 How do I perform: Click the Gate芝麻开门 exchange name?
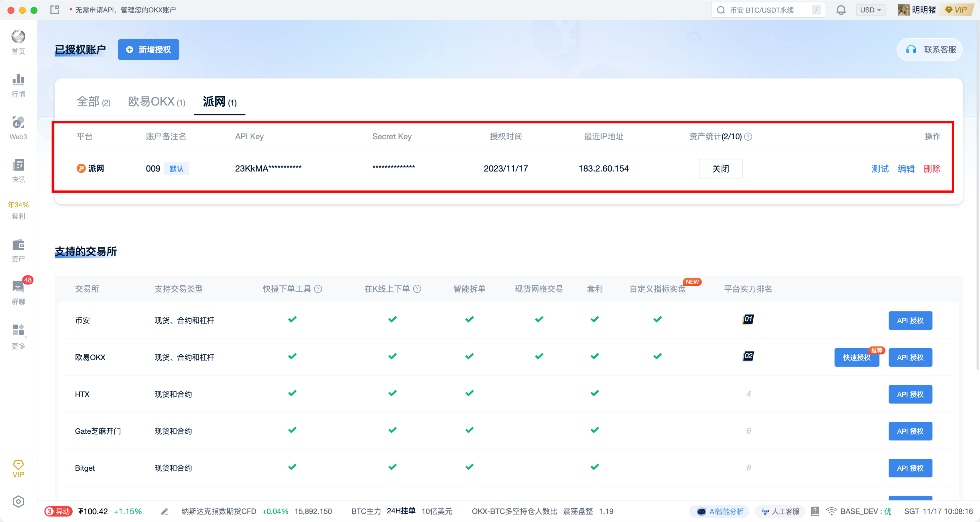click(98, 431)
